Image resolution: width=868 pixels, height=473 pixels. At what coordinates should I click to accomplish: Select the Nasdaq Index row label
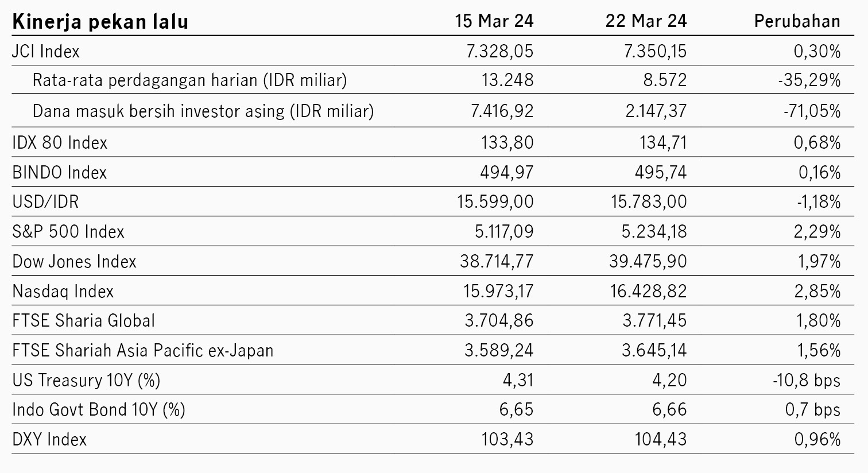click(63, 292)
